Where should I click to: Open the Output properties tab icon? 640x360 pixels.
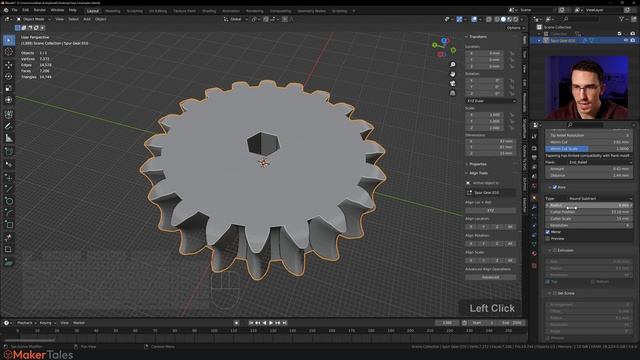(x=534, y=158)
